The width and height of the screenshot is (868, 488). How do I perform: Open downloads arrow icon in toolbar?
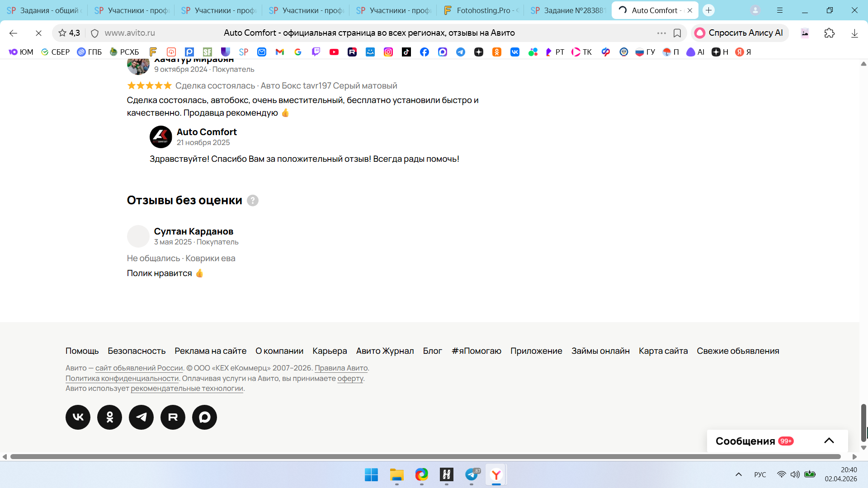tap(854, 33)
